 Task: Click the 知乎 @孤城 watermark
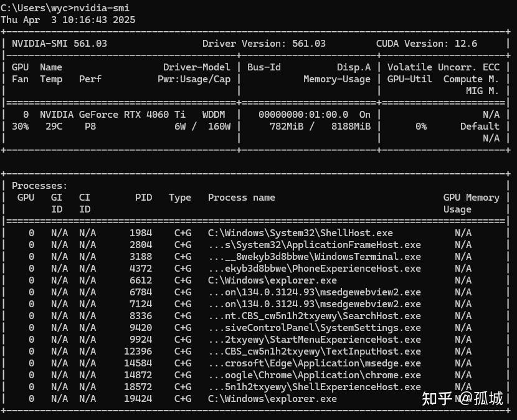pyautogui.click(x=462, y=399)
